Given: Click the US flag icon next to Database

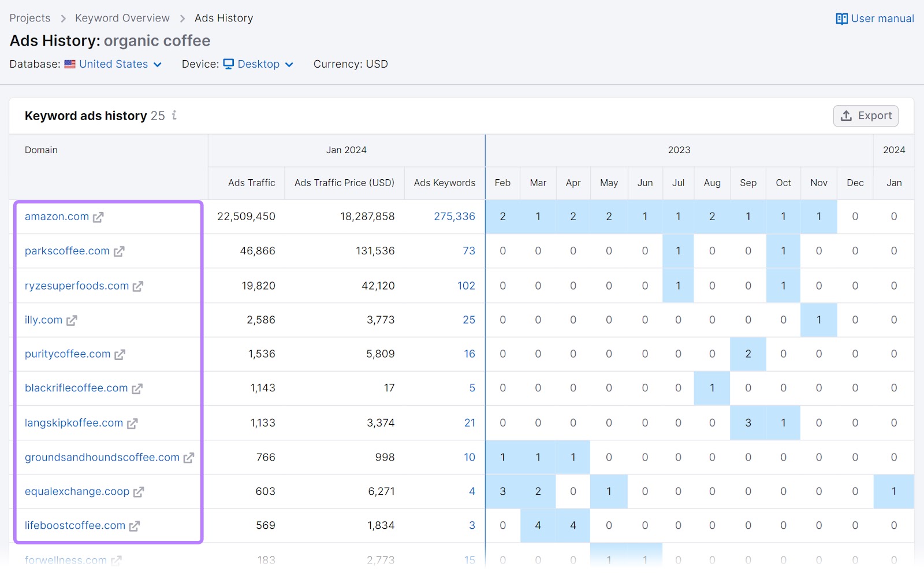Looking at the screenshot, I should 70,64.
